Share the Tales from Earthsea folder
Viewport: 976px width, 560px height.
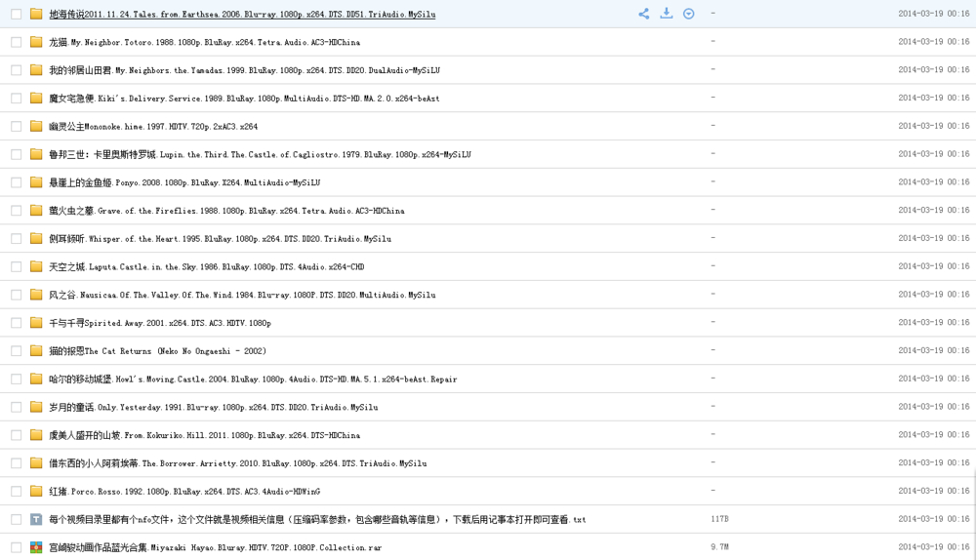click(643, 14)
